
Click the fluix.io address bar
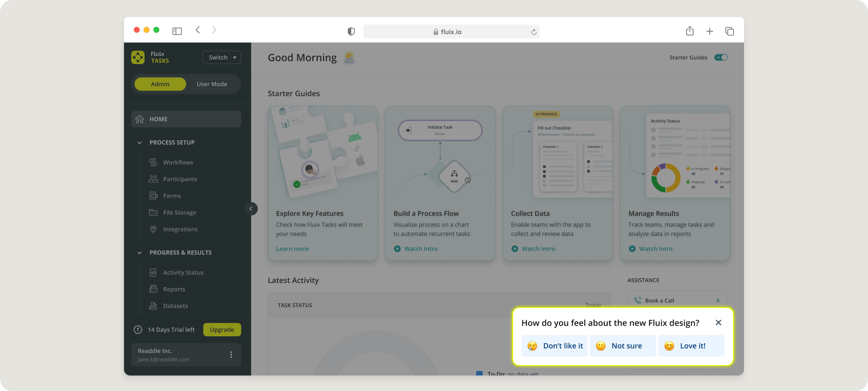[x=451, y=32]
